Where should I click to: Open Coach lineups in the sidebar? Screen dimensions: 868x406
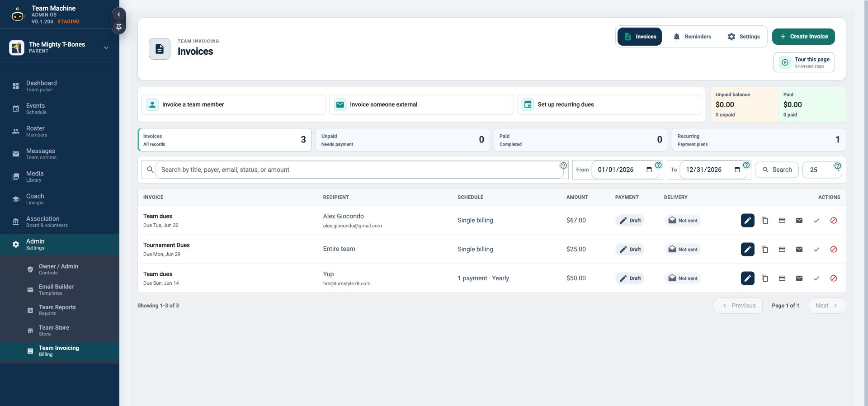click(x=60, y=199)
